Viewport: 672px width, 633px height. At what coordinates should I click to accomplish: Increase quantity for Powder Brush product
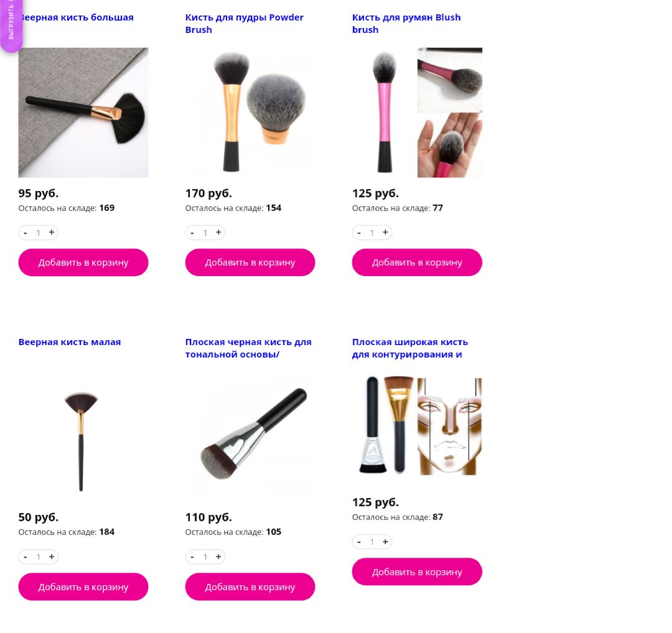click(218, 233)
